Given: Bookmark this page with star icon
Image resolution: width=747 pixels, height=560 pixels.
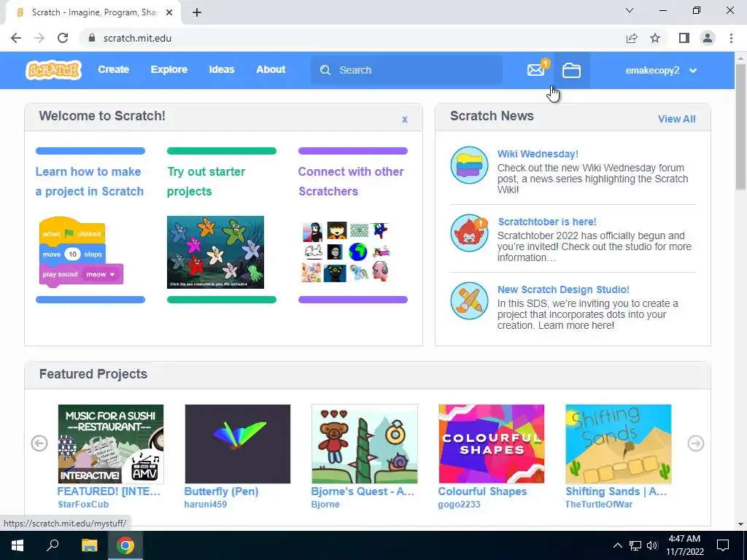Looking at the screenshot, I should 655,38.
